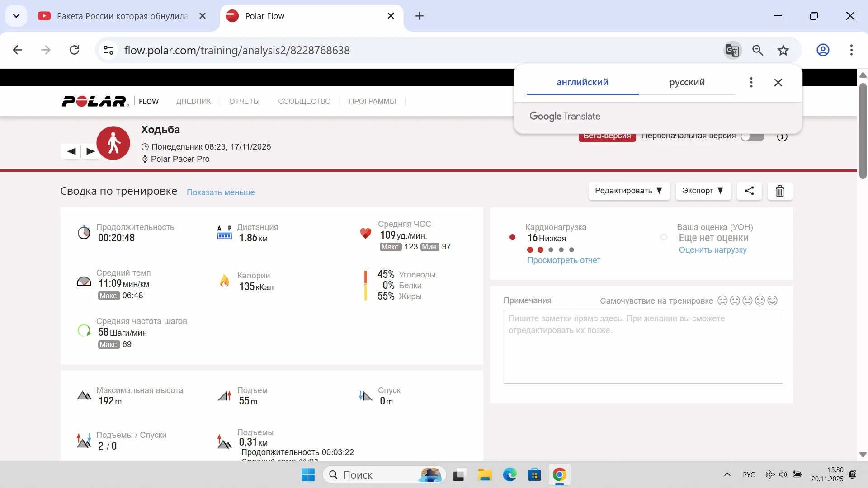Click the share training session icon

[749, 191]
